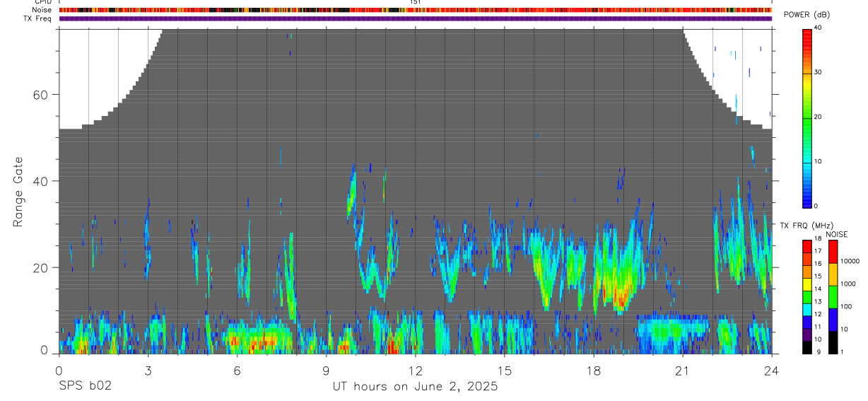Click the TX FRQ (MHz) color scale bar
The height and width of the screenshot is (401, 868).
click(807, 297)
